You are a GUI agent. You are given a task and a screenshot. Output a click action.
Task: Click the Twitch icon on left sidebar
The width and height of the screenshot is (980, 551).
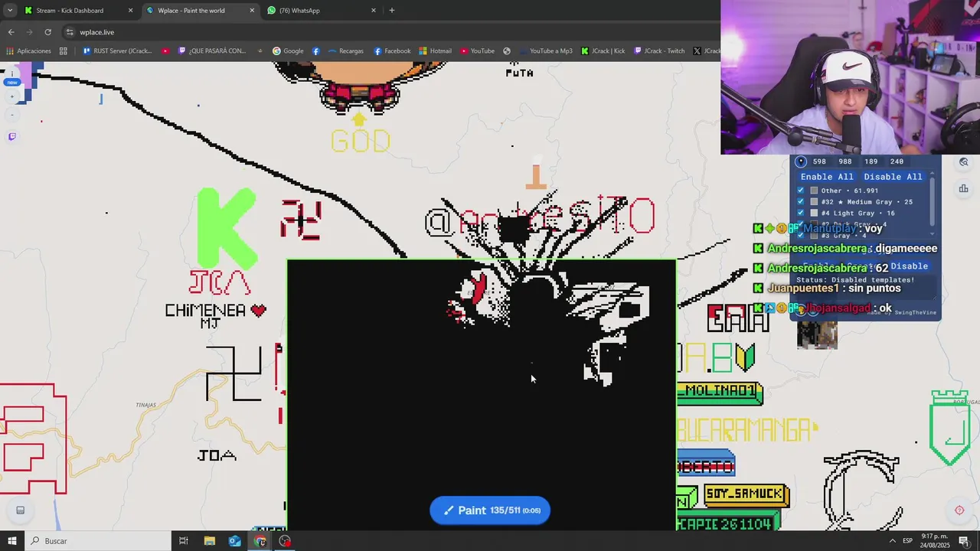(x=11, y=137)
